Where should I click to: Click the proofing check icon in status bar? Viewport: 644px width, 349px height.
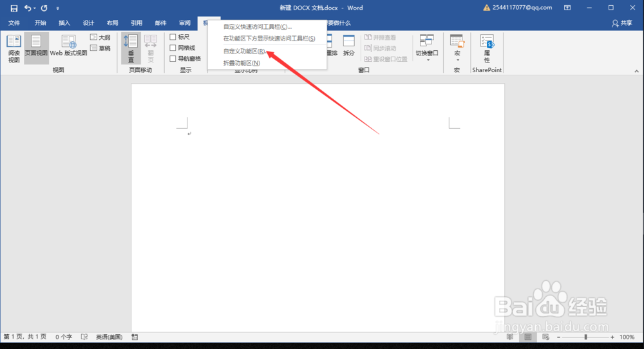[84, 337]
